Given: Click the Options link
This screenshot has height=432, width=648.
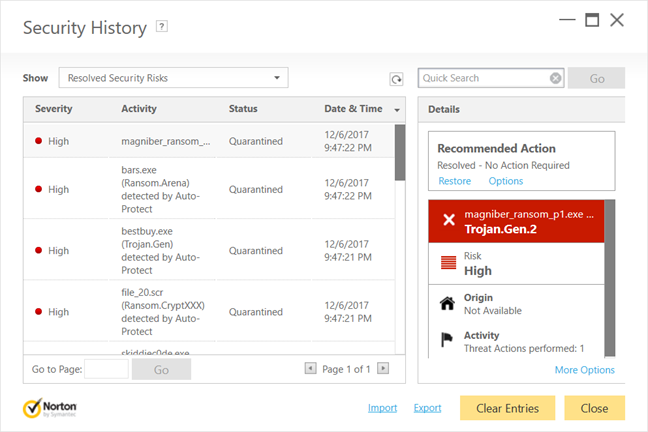Looking at the screenshot, I should tap(506, 181).
